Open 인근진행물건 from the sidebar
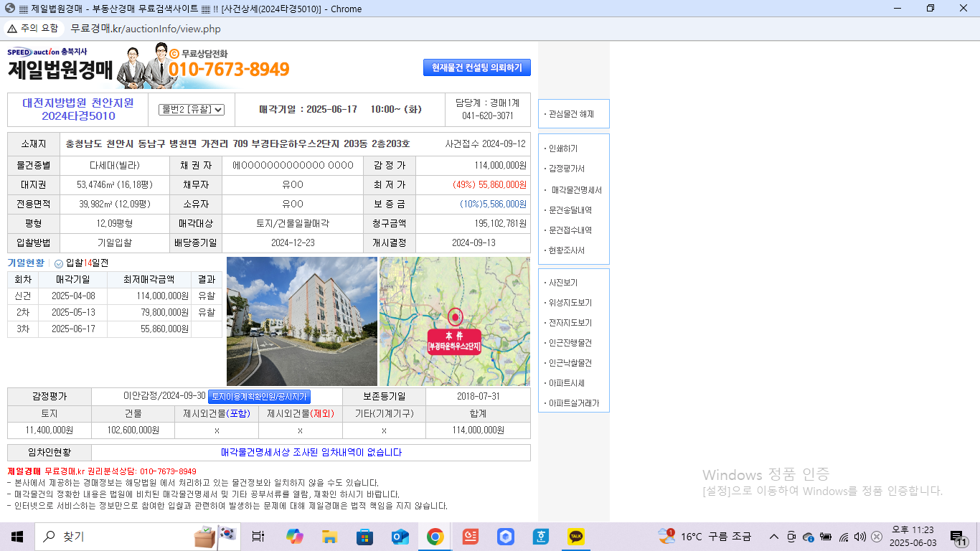980x551 pixels. (570, 343)
